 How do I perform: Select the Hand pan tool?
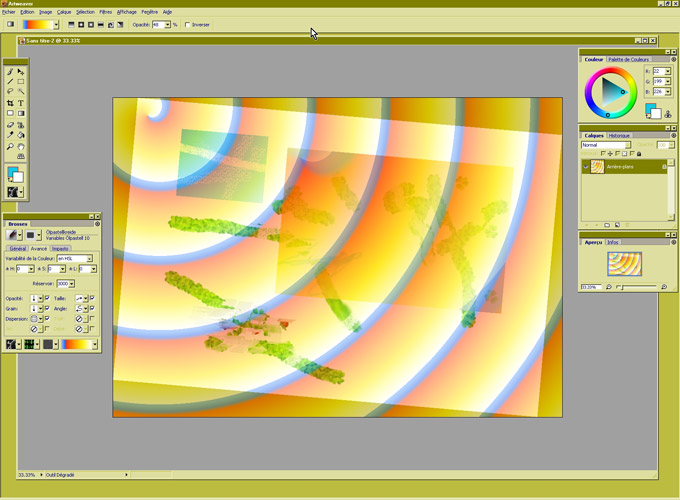21,147
